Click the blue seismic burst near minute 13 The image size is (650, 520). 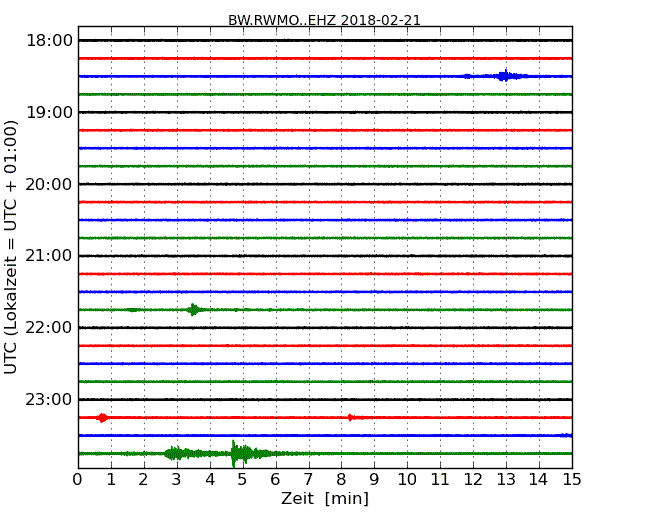coord(505,76)
